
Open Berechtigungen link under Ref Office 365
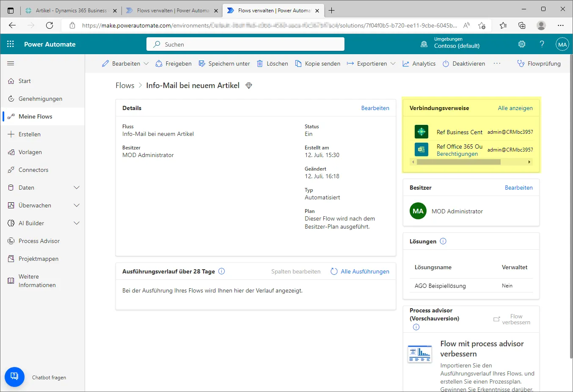click(457, 154)
